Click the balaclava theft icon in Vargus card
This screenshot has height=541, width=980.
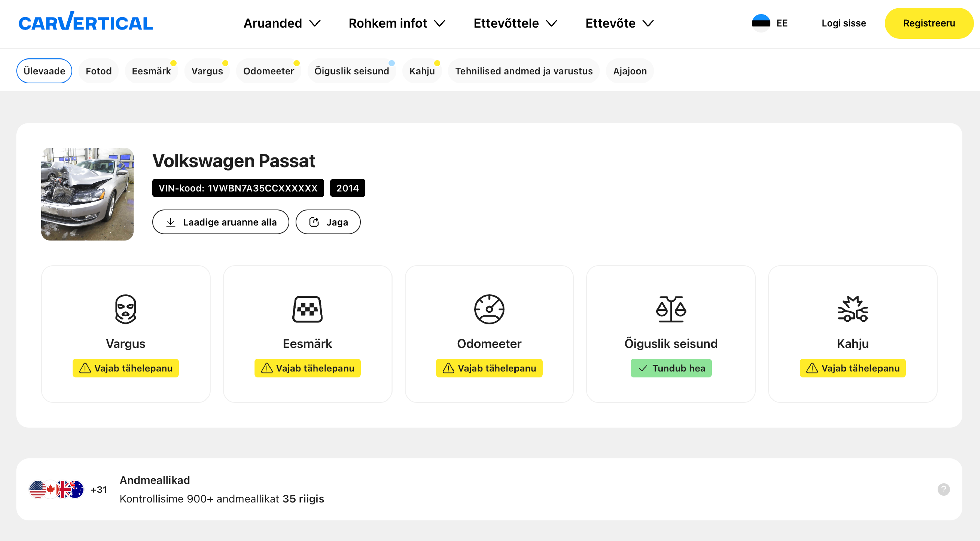click(x=126, y=309)
